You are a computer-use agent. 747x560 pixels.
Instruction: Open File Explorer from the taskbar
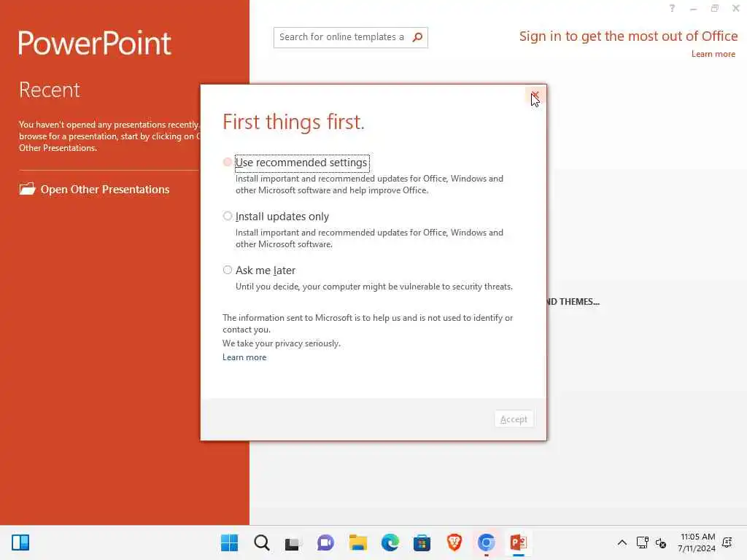click(357, 542)
